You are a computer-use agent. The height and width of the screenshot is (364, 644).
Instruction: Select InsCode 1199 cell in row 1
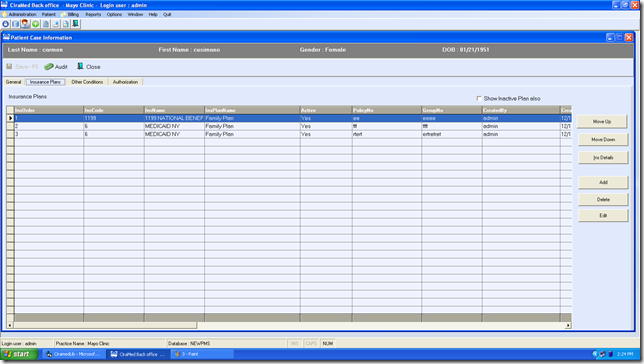[x=114, y=118]
